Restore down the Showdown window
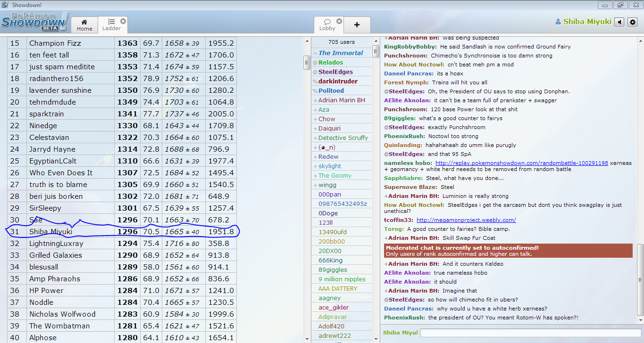Image resolution: width=644 pixels, height=343 pixels. (x=620, y=5)
